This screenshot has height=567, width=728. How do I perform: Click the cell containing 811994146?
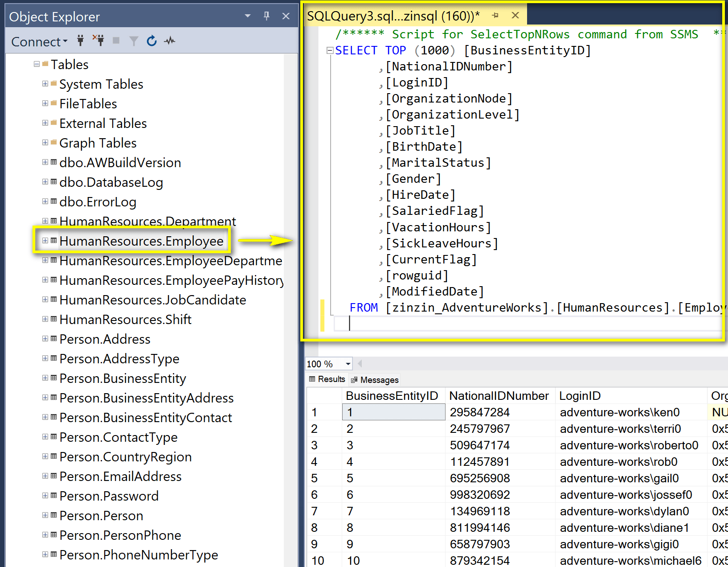(x=500, y=527)
